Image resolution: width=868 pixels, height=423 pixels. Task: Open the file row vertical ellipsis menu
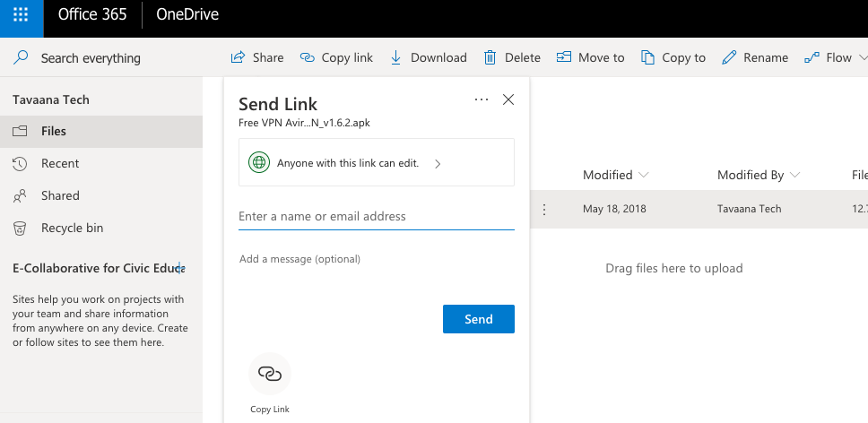pos(544,209)
